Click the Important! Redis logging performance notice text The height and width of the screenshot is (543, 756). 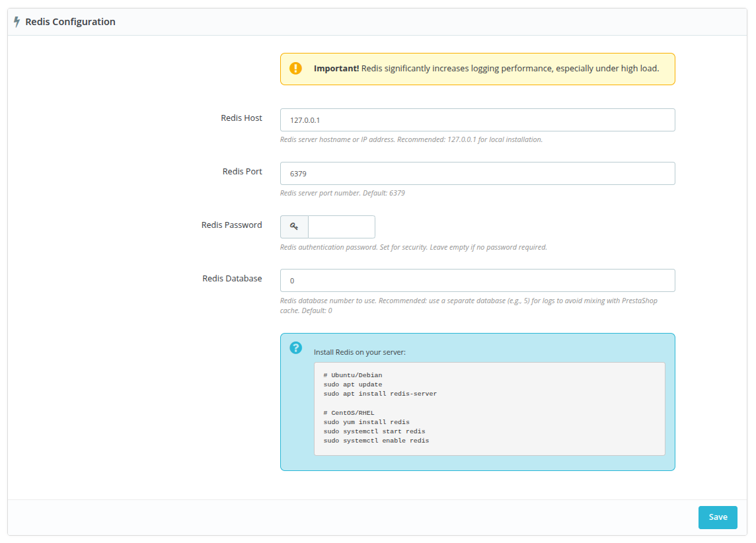[x=486, y=69]
